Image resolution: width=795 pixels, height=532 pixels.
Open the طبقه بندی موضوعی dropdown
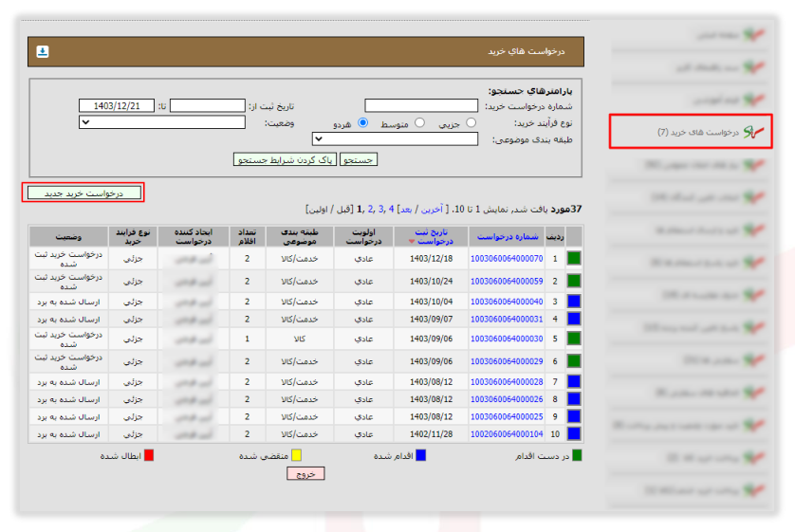[x=395, y=138]
